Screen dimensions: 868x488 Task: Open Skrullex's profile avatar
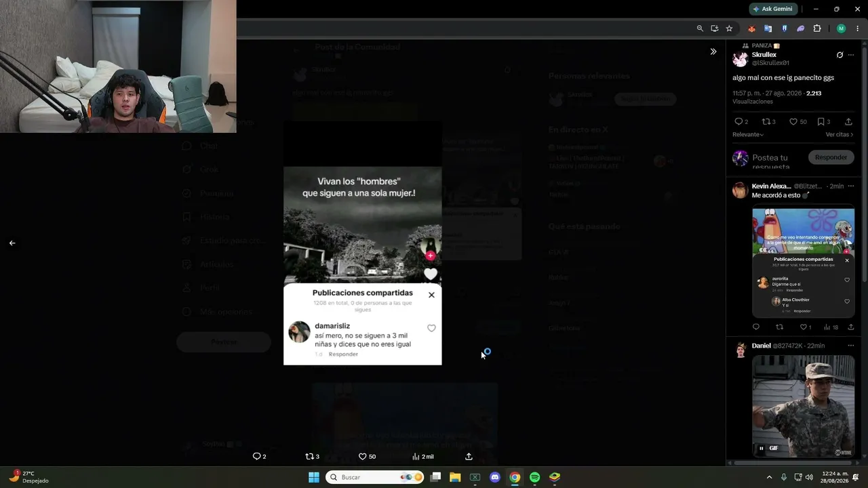click(x=740, y=59)
